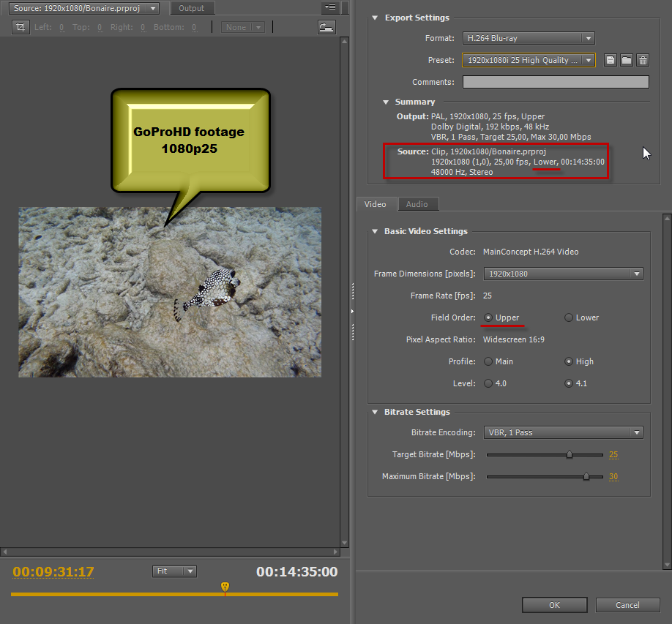
Task: Collapse the Basic Video Settings section
Action: pyautogui.click(x=375, y=231)
